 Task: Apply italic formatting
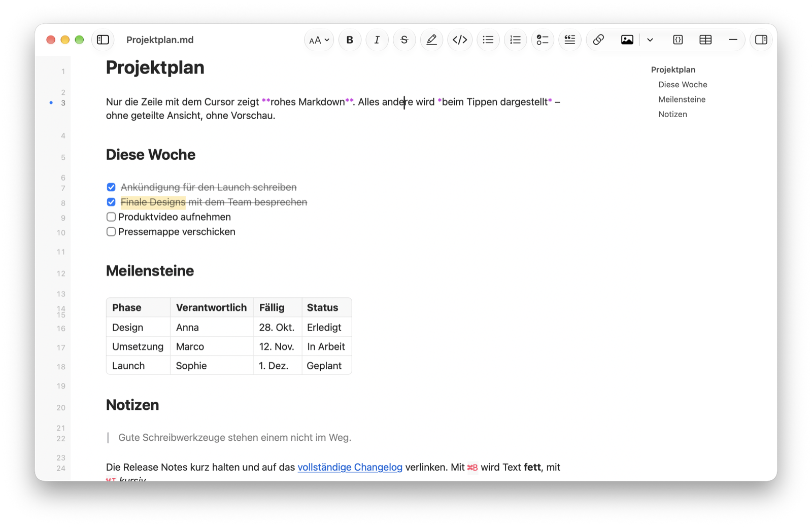(x=377, y=40)
